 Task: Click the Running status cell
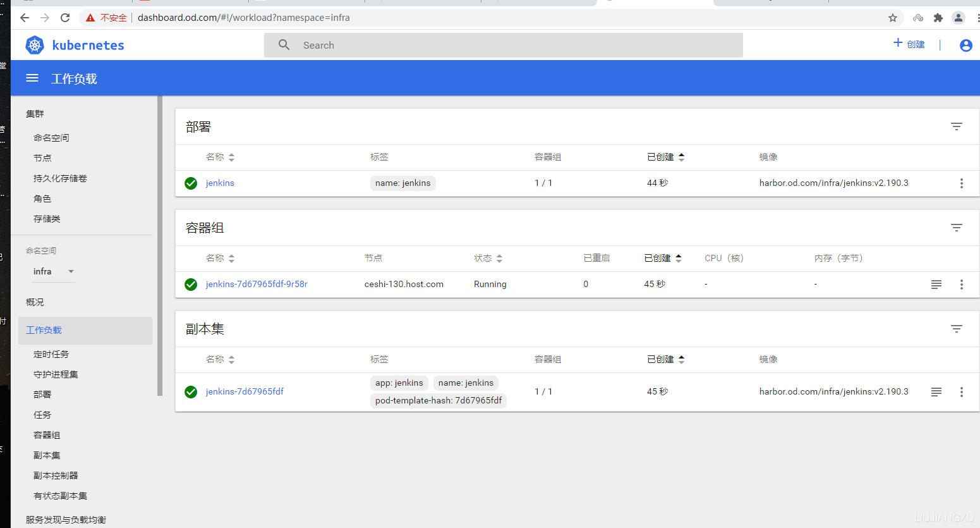coord(490,284)
